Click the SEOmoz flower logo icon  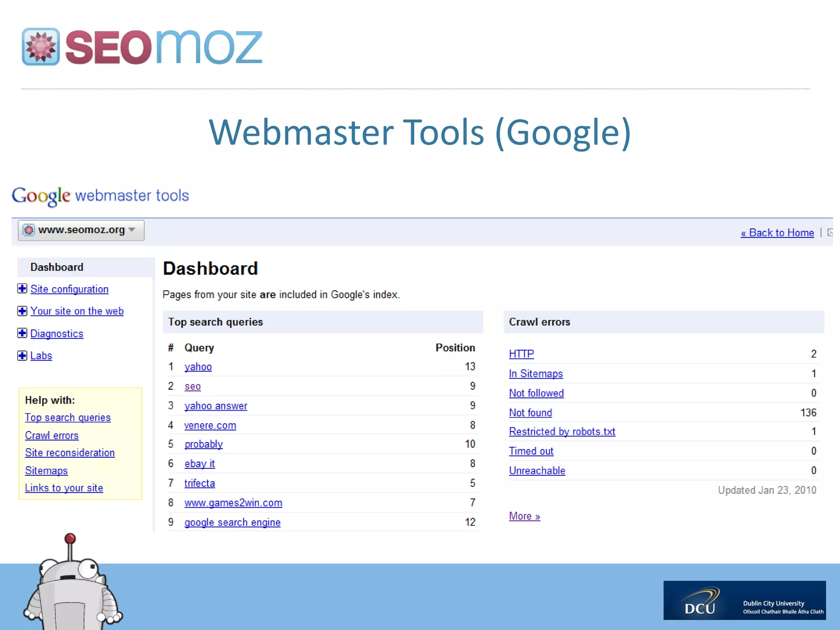(41, 47)
